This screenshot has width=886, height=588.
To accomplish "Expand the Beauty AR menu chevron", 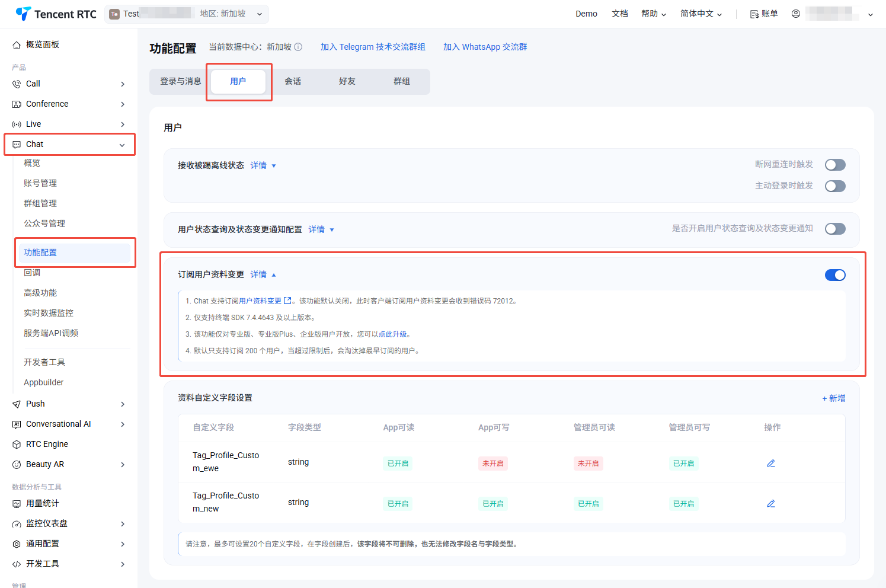I will pos(123,465).
